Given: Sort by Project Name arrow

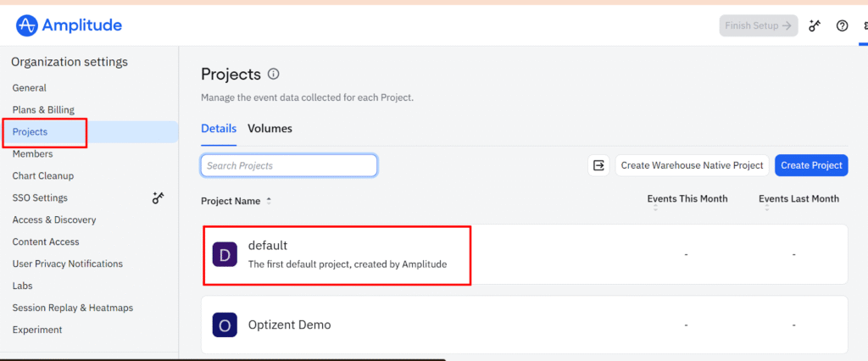Looking at the screenshot, I should tap(269, 201).
